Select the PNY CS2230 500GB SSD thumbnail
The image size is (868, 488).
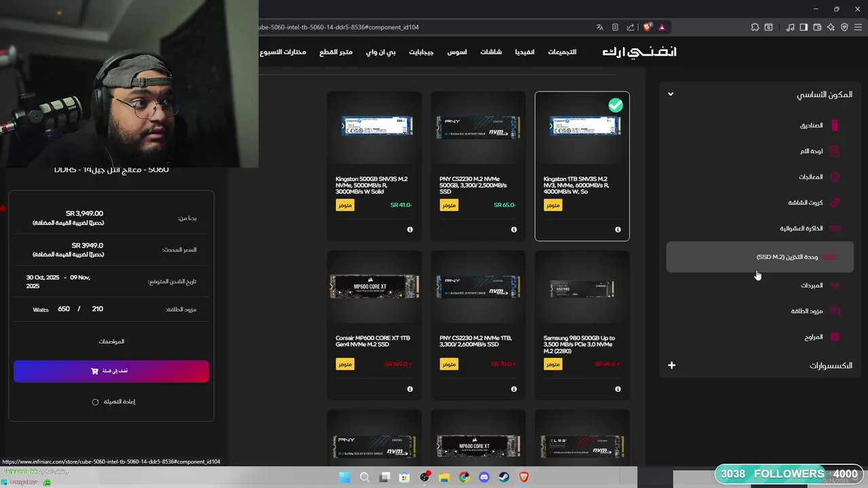click(x=478, y=127)
